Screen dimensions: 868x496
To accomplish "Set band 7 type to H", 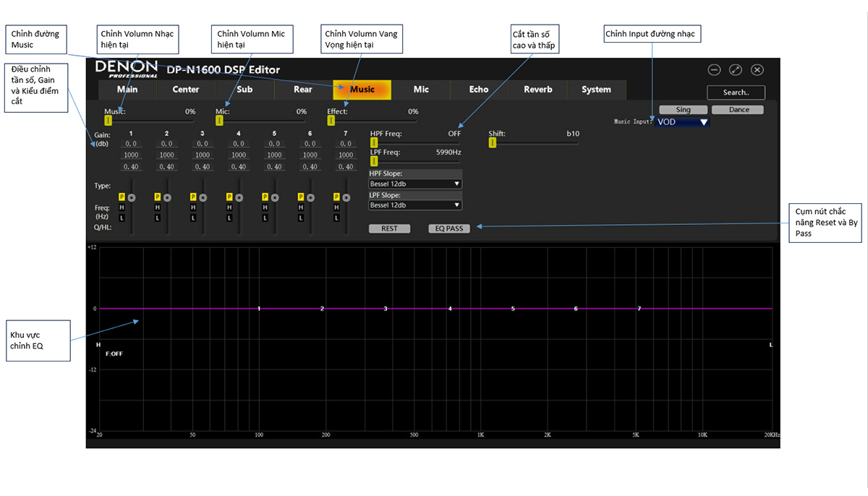I will [x=336, y=208].
